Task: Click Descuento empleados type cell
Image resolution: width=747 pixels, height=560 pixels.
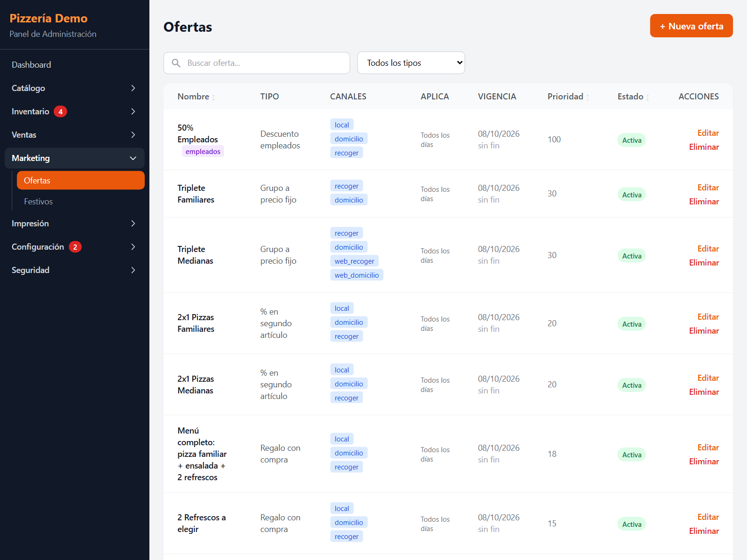Action: (280, 140)
